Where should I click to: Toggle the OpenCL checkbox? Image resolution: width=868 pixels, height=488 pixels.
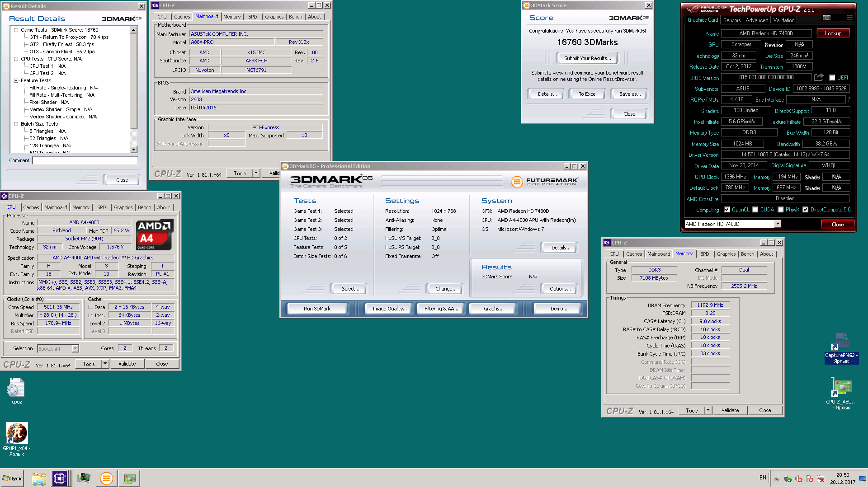click(726, 210)
